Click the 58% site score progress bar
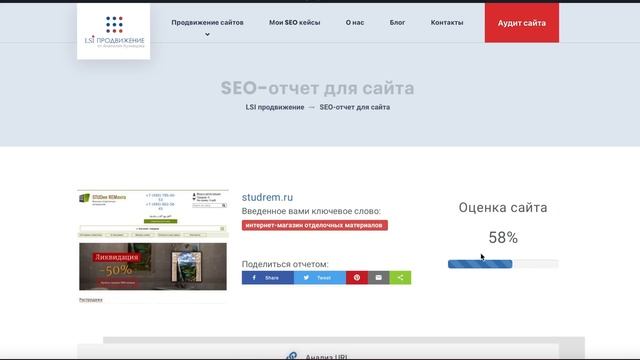 [x=503, y=264]
